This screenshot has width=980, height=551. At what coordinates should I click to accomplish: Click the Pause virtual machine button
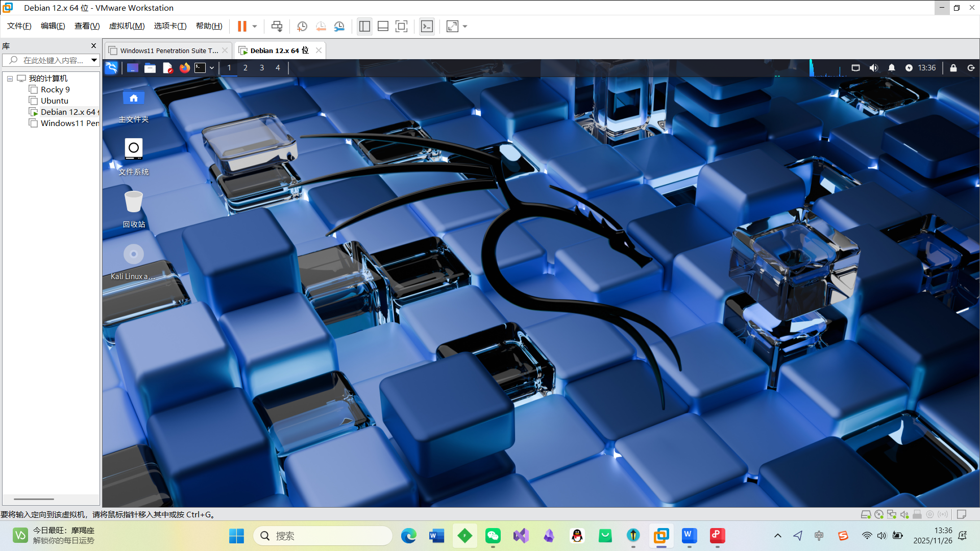[242, 26]
